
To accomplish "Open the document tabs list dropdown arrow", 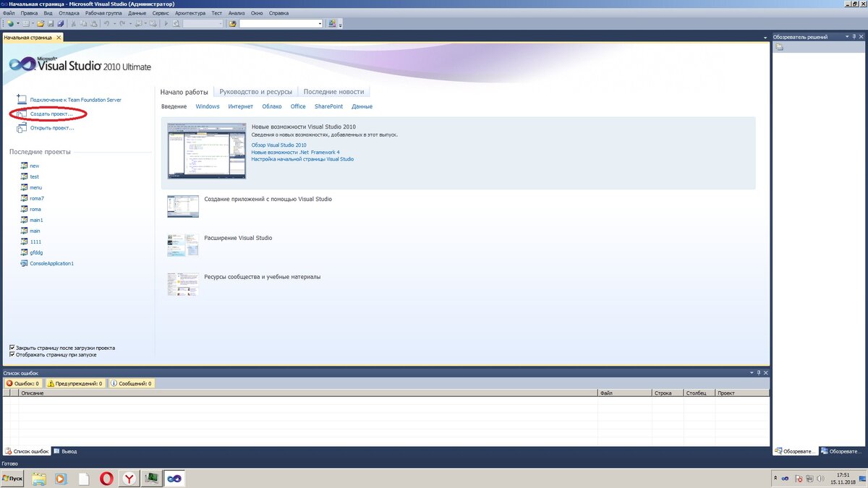I will point(765,38).
